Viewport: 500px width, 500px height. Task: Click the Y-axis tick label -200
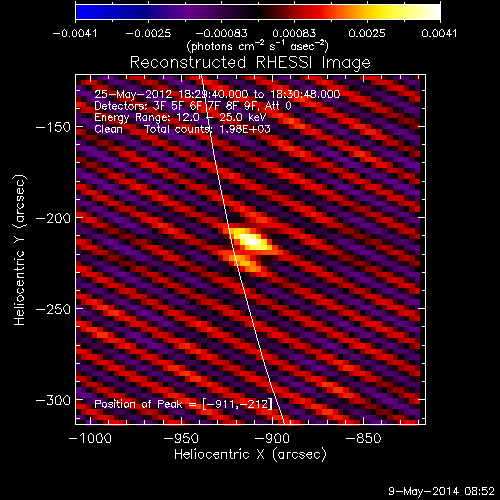click(53, 218)
